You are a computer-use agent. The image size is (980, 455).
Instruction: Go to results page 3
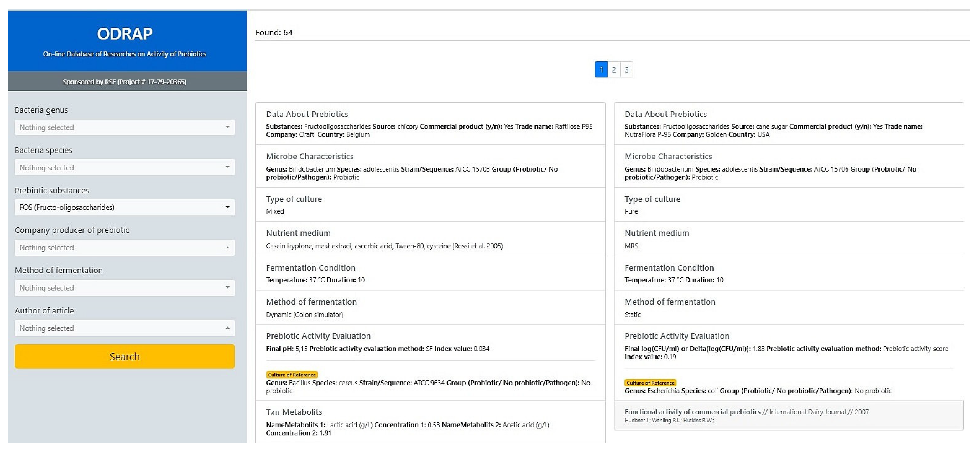click(627, 70)
